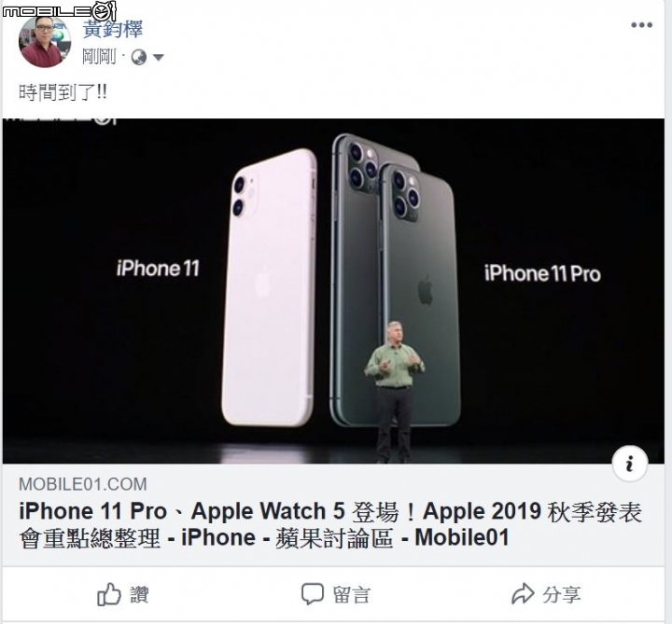Open the three-dot post options menu
The width and height of the screenshot is (672, 624).
click(x=641, y=25)
